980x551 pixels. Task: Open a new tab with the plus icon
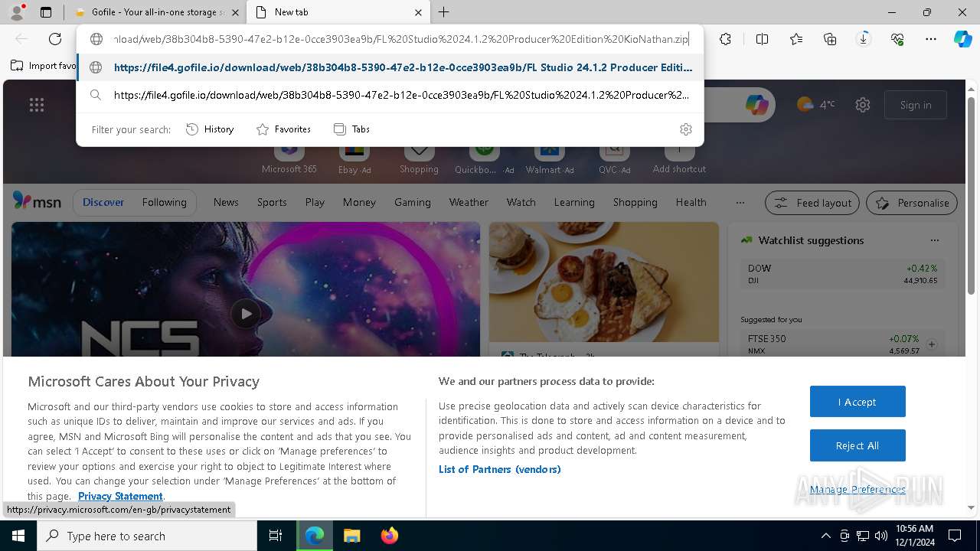point(444,12)
